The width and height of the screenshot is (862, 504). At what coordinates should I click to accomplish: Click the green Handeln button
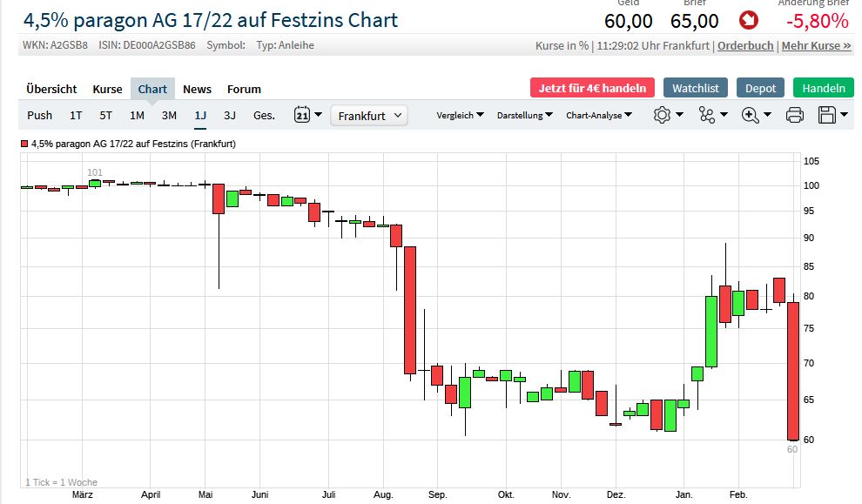[x=824, y=88]
